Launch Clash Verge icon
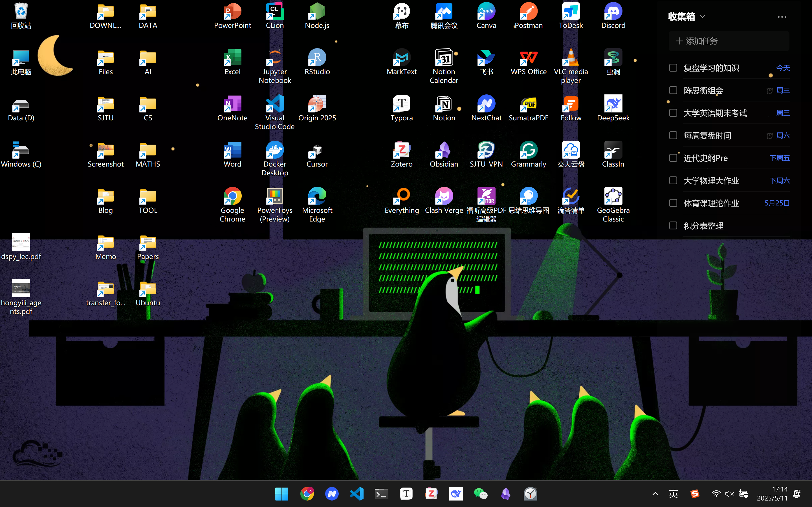Image resolution: width=812 pixels, height=507 pixels. pos(444,201)
